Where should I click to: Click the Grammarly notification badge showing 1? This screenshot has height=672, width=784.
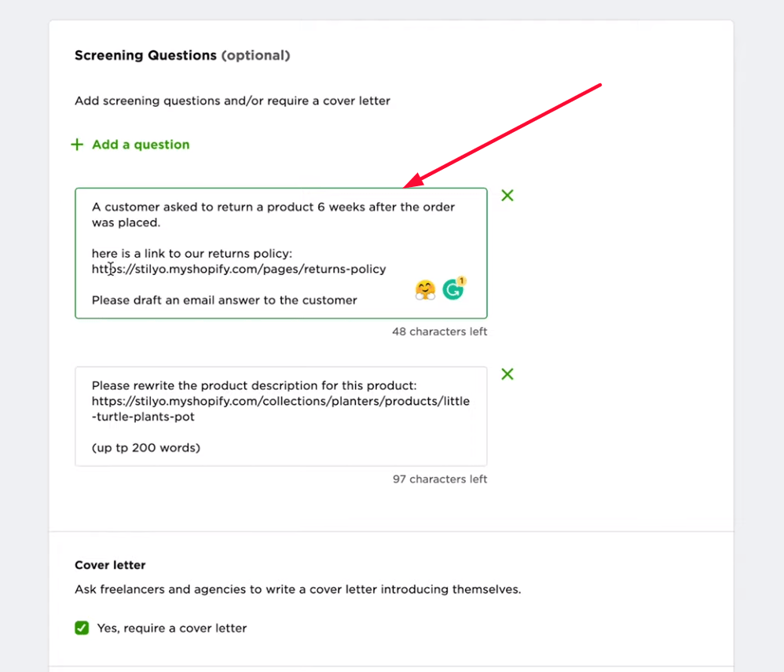tap(461, 281)
